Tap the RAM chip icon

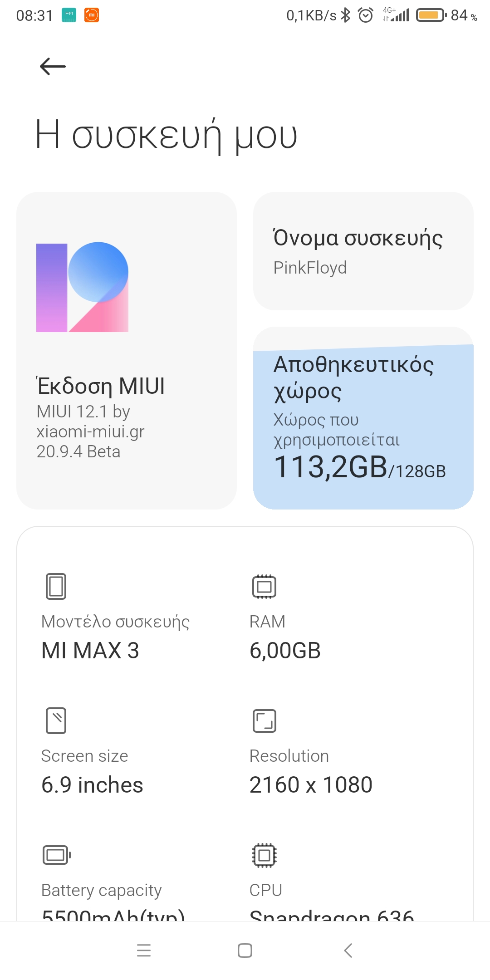coord(264,586)
